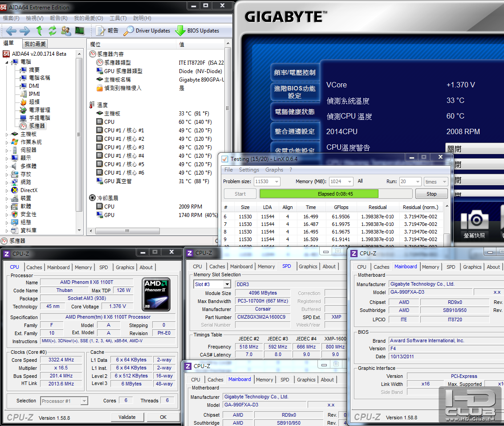Open Driver Updates in AIDA64 toolbar
Image resolution: width=504 pixels, height=426 pixels.
(x=147, y=31)
